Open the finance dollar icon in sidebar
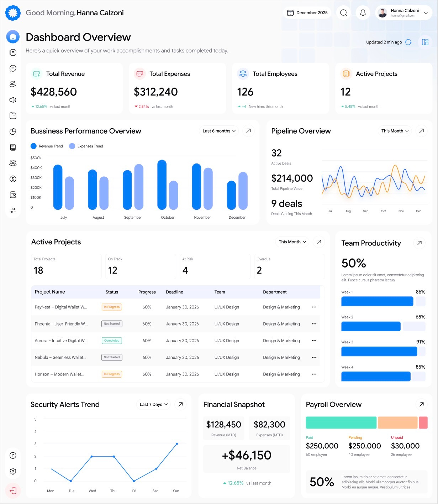The height and width of the screenshot is (504, 438). pyautogui.click(x=13, y=179)
